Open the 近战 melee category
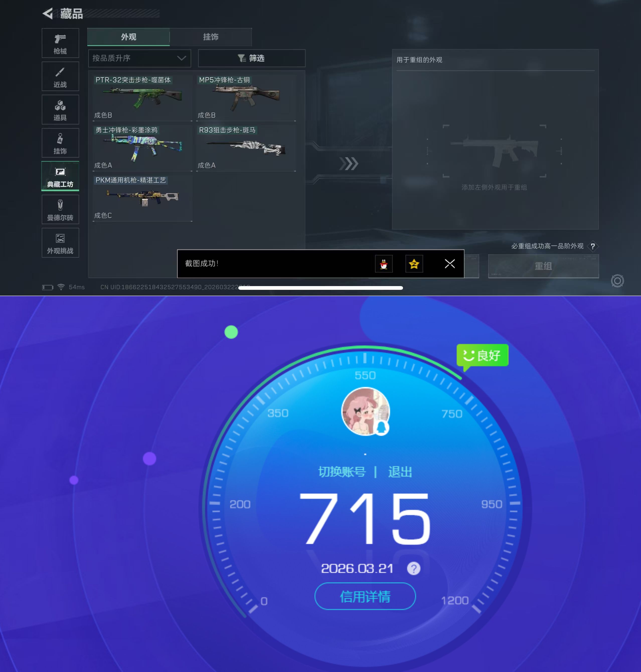This screenshot has width=641, height=672. 60,77
